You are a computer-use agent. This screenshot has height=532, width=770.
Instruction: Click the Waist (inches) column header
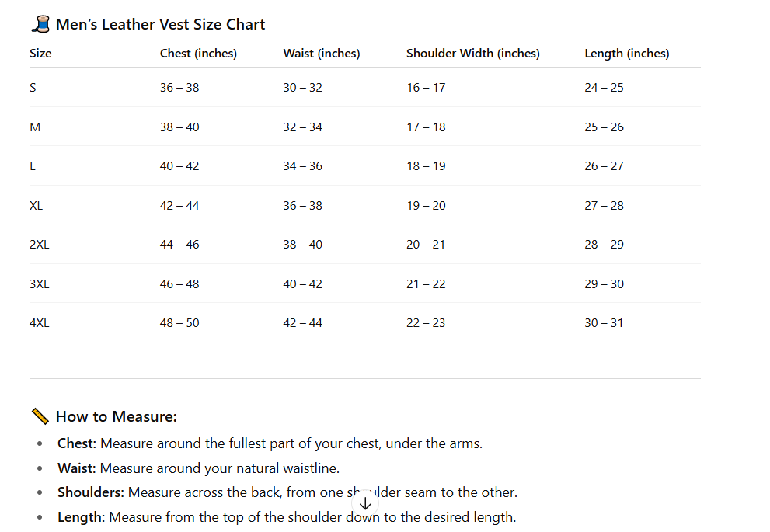click(321, 54)
